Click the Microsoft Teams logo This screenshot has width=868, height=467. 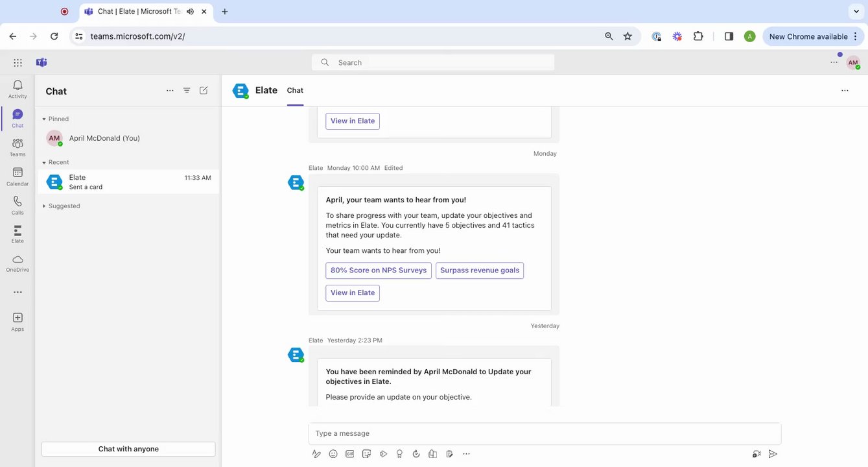click(x=41, y=63)
